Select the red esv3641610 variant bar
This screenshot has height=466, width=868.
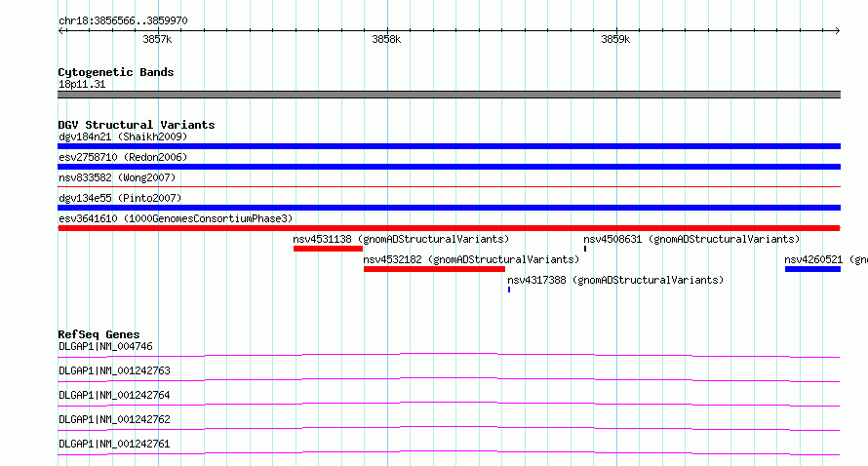click(449, 228)
